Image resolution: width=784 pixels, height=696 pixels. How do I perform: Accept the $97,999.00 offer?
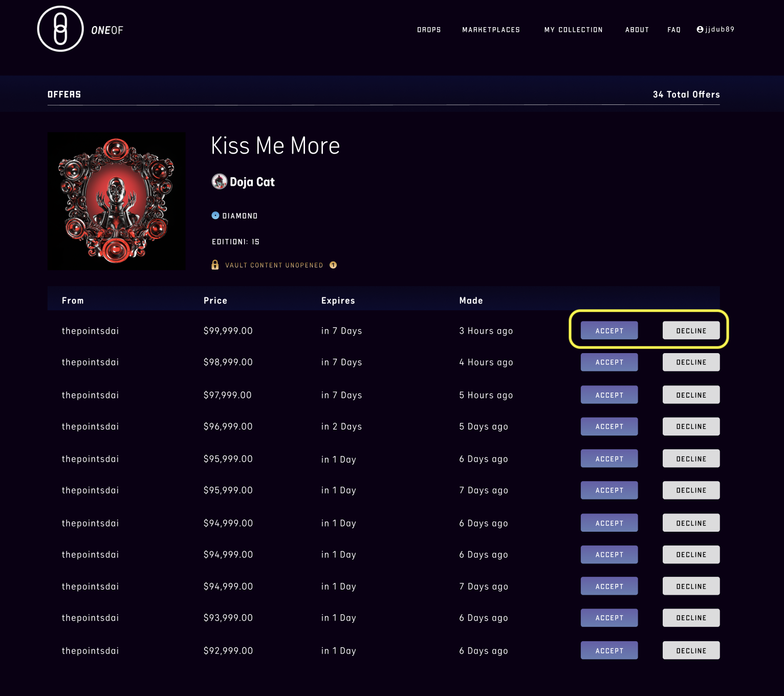pyautogui.click(x=609, y=395)
